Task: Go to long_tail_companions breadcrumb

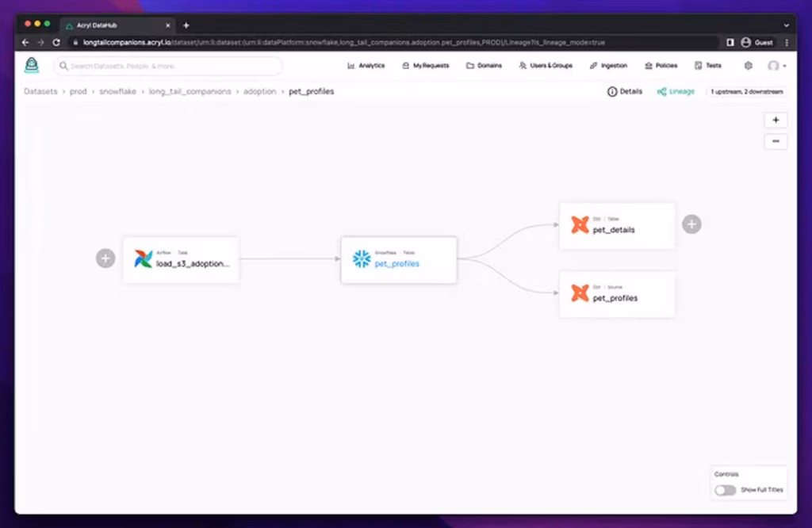Action: coord(190,91)
